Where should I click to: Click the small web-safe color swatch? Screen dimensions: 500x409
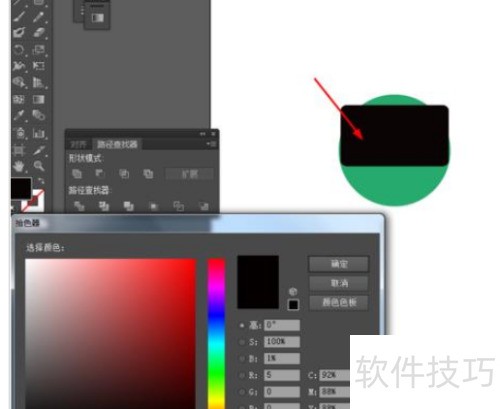[x=293, y=305]
